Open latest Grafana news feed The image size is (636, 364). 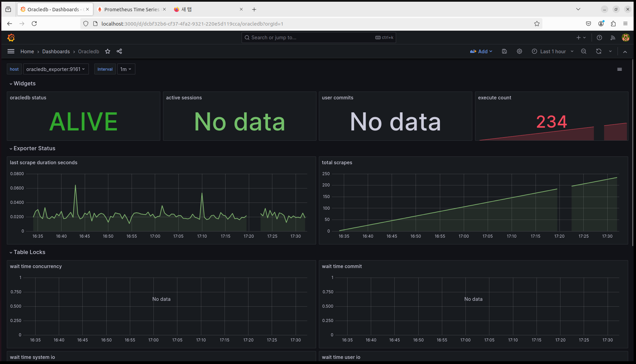point(613,38)
